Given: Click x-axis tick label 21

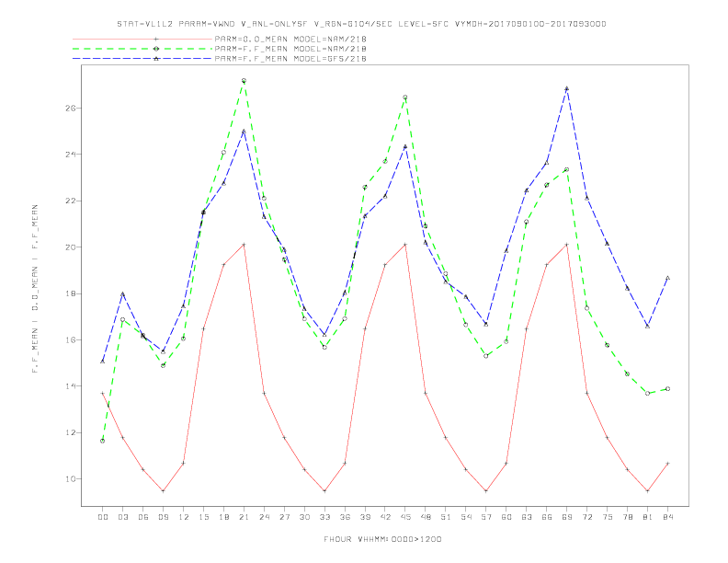Looking at the screenshot, I should click(x=244, y=517).
